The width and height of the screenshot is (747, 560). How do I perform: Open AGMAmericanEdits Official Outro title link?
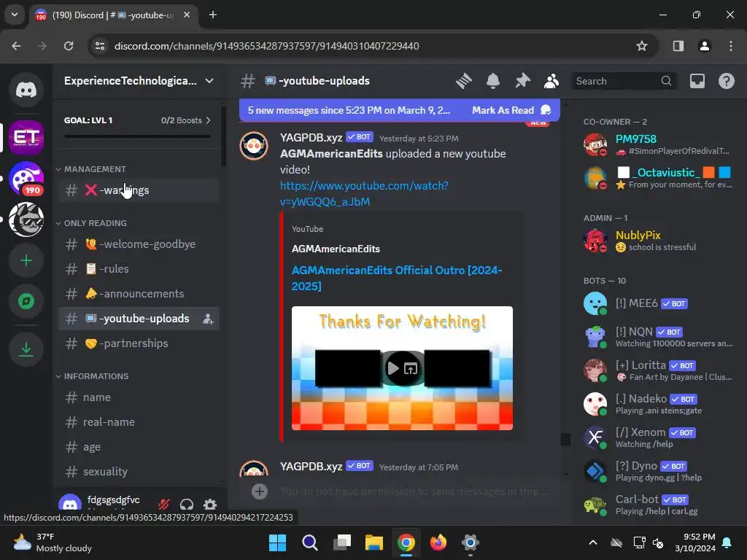tap(397, 278)
